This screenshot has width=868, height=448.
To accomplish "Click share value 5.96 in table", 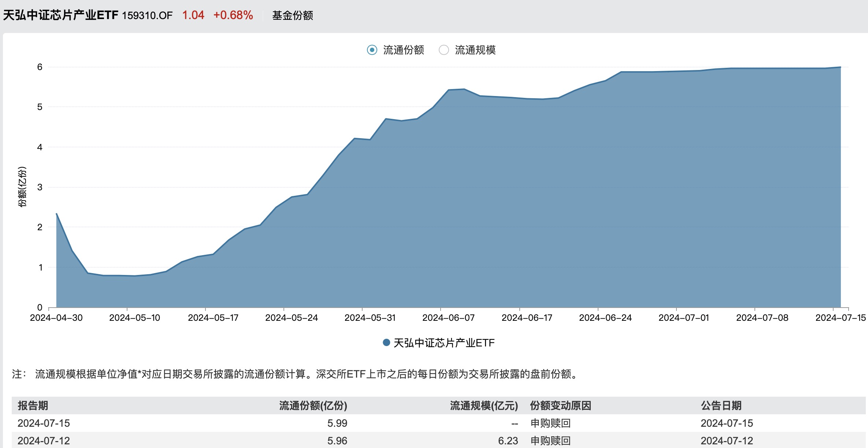I will coord(337,441).
